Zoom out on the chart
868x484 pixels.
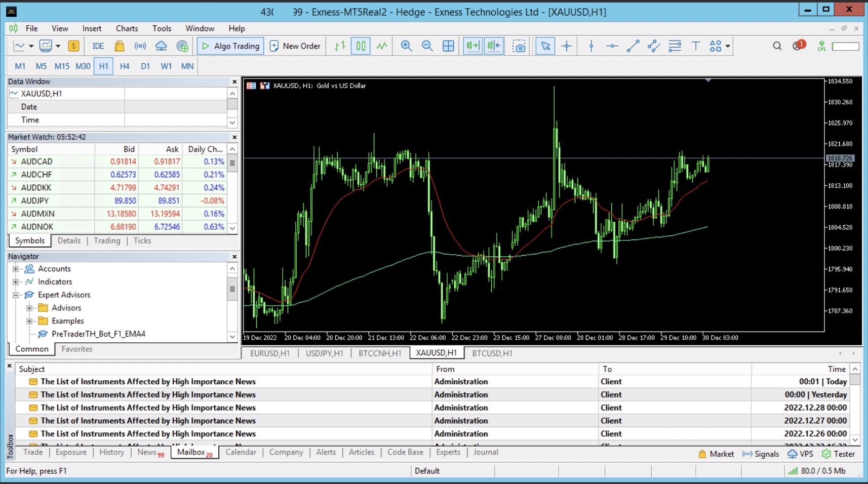[427, 46]
